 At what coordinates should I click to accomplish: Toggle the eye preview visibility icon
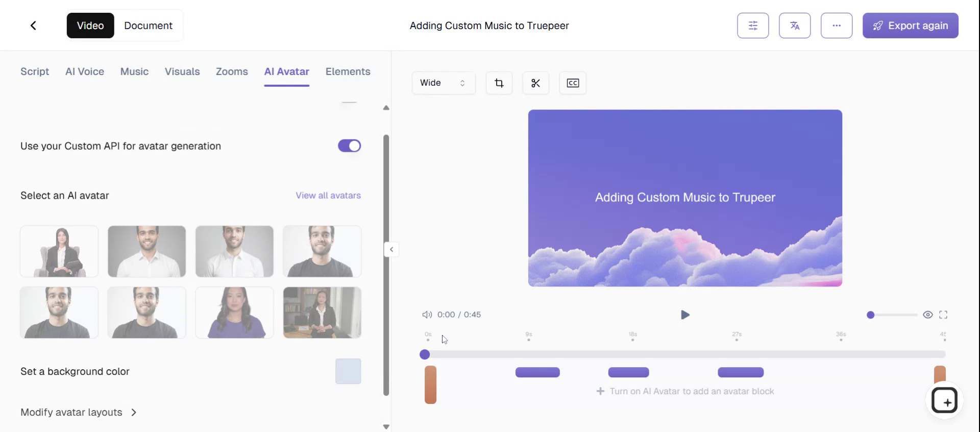tap(928, 315)
